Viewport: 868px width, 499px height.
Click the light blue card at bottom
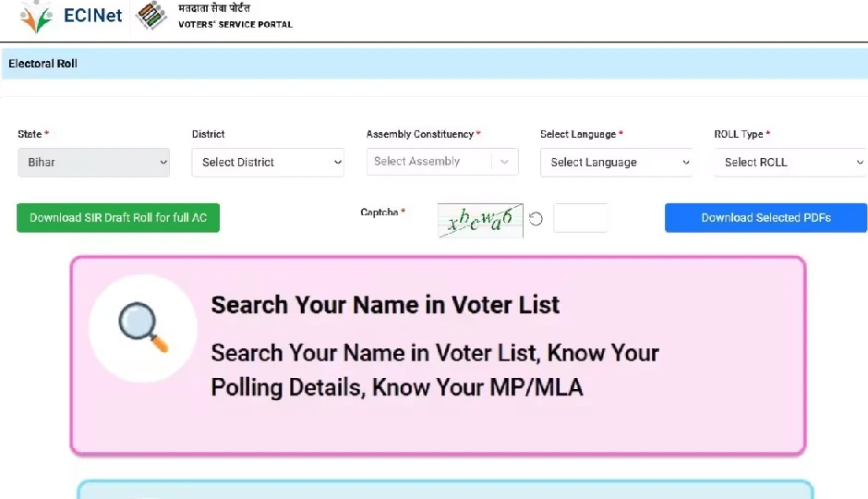pos(443,489)
